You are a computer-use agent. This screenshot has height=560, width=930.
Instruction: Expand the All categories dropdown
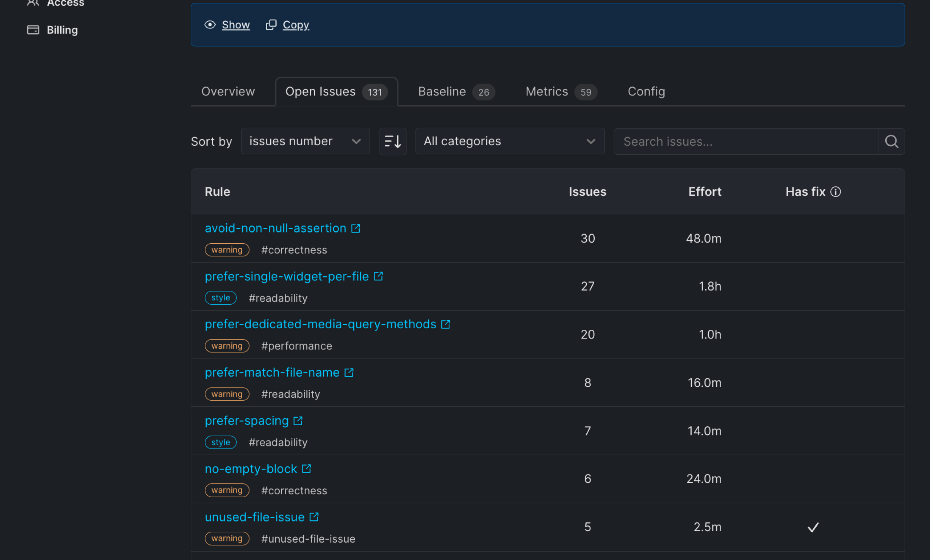510,141
